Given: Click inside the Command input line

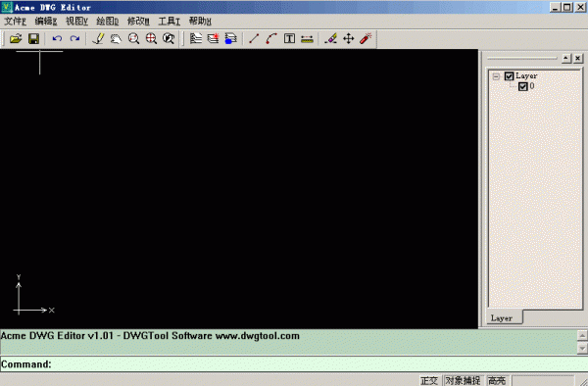Looking at the screenshot, I should click(294, 364).
